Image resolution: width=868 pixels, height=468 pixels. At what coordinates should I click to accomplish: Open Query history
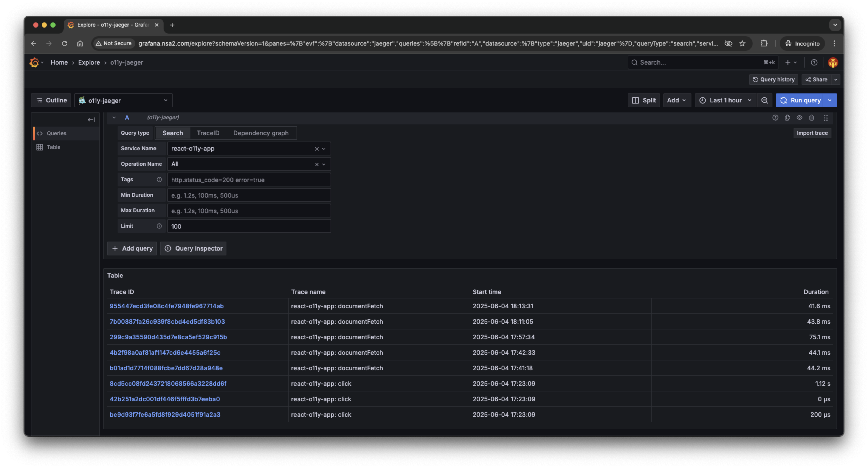pyautogui.click(x=774, y=79)
